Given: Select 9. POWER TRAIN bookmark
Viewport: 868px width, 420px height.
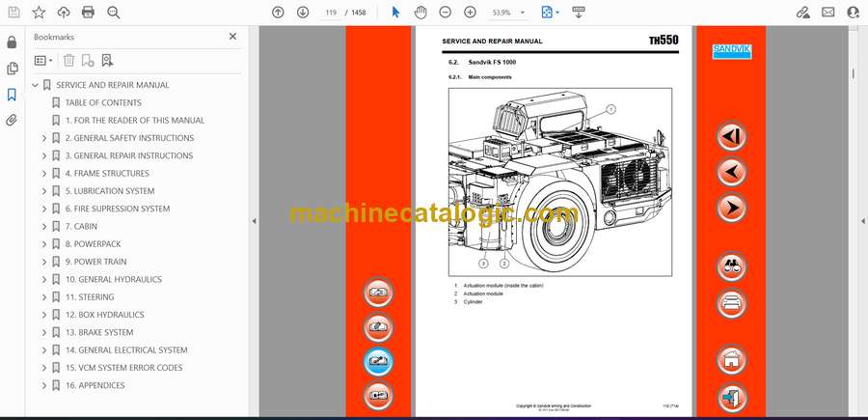Looking at the screenshot, I should coord(95,262).
